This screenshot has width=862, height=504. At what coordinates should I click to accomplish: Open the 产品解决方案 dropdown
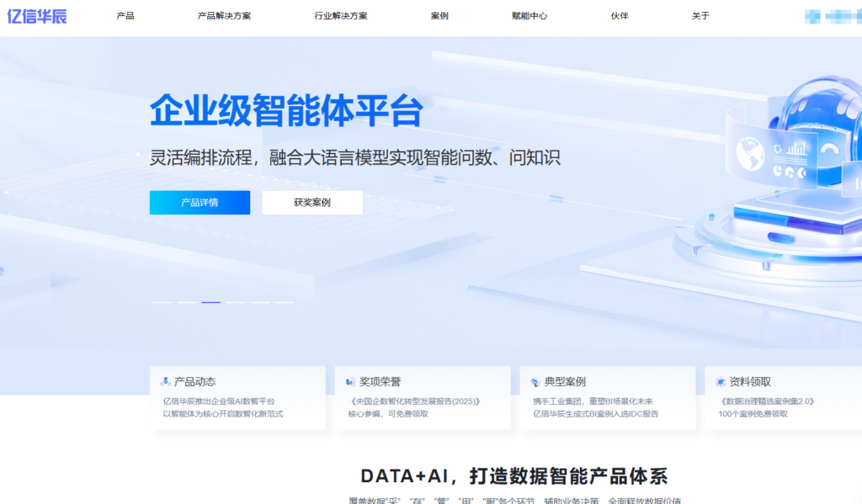(221, 16)
